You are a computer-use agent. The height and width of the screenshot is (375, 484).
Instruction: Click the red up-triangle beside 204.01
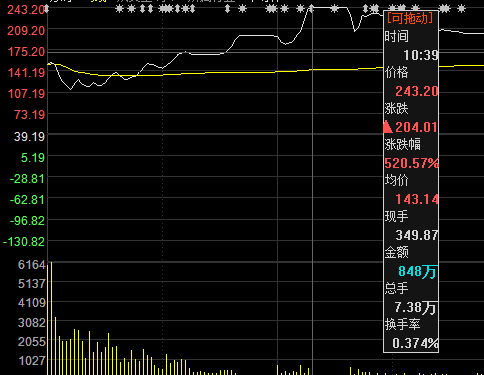[x=388, y=127]
